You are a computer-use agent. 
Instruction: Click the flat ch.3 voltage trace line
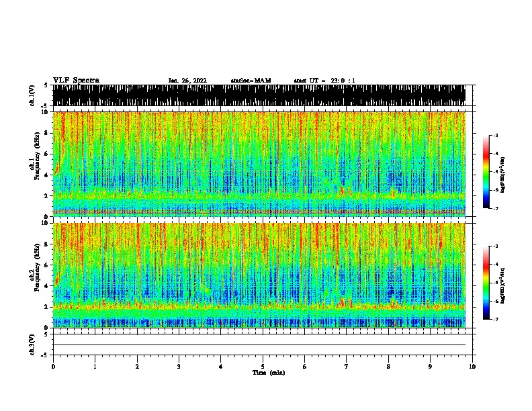click(x=259, y=345)
